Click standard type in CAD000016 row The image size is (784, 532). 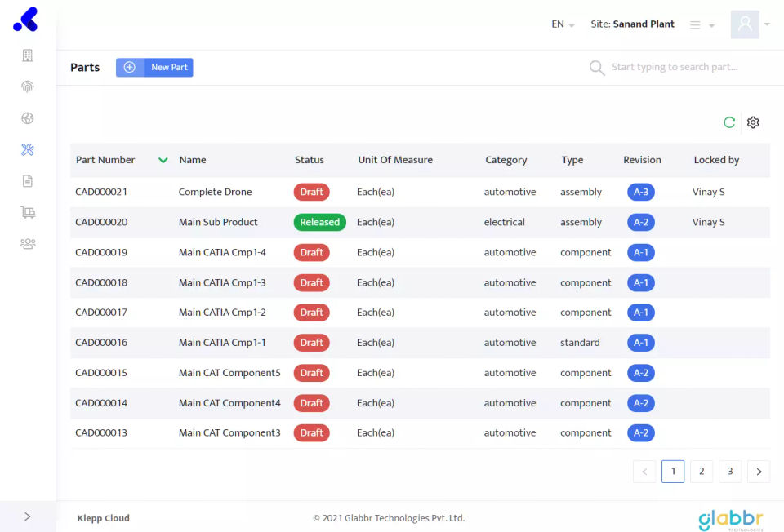point(580,343)
